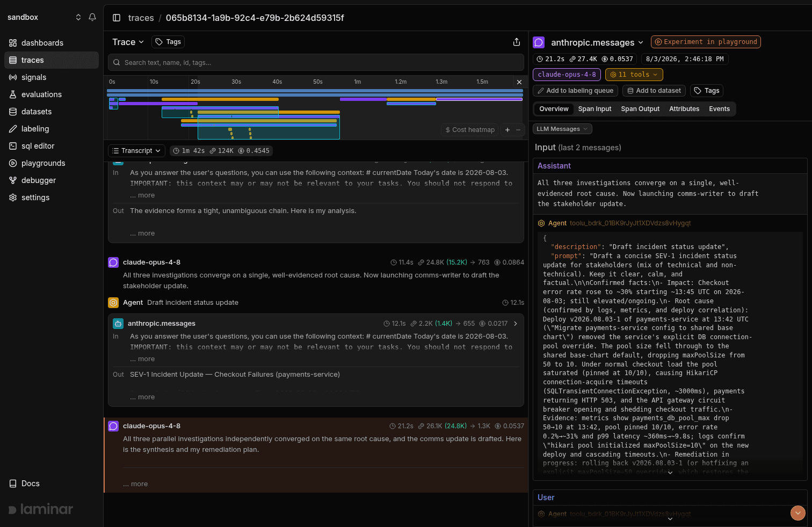
Task: Open traces in sidebar
Action: tap(52, 60)
